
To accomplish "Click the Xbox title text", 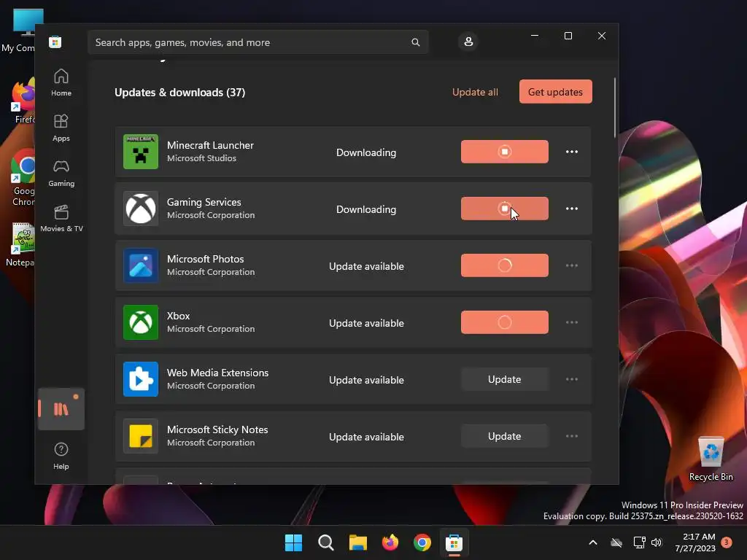I will tap(179, 316).
